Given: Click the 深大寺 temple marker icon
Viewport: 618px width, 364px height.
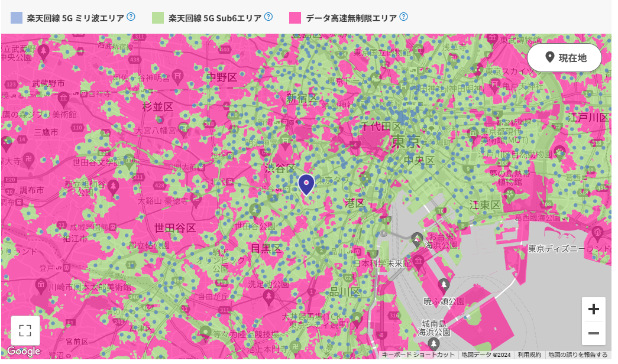Looking at the screenshot, I should [x=28, y=160].
